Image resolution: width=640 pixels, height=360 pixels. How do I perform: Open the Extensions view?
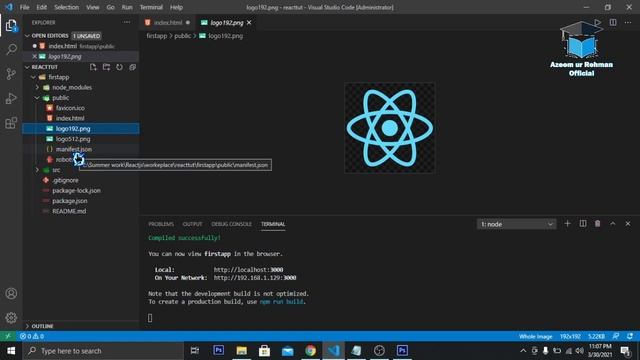[11, 123]
